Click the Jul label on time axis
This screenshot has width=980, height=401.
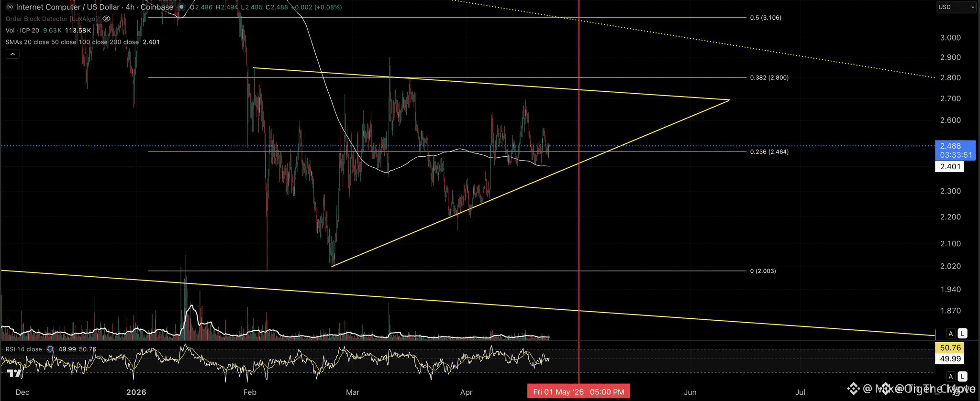tap(800, 392)
